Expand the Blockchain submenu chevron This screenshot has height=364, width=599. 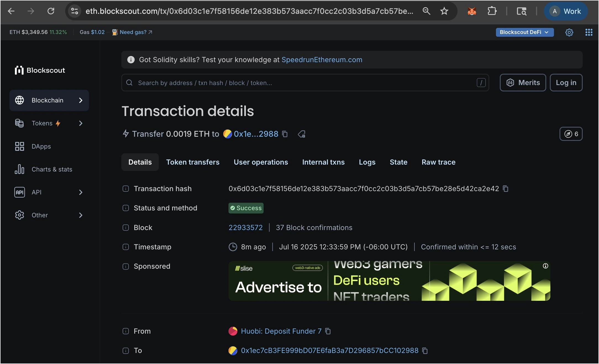click(81, 100)
